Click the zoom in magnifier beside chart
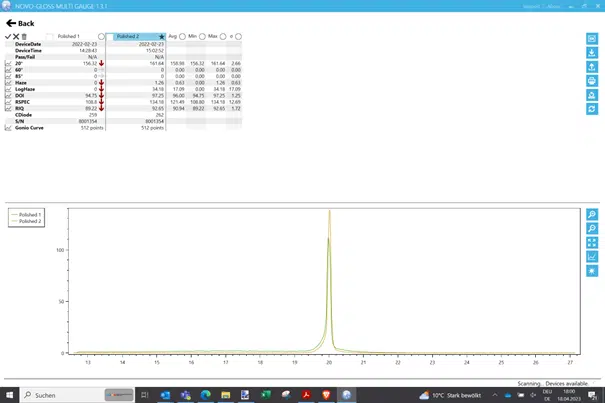The image size is (605, 403). point(593,215)
